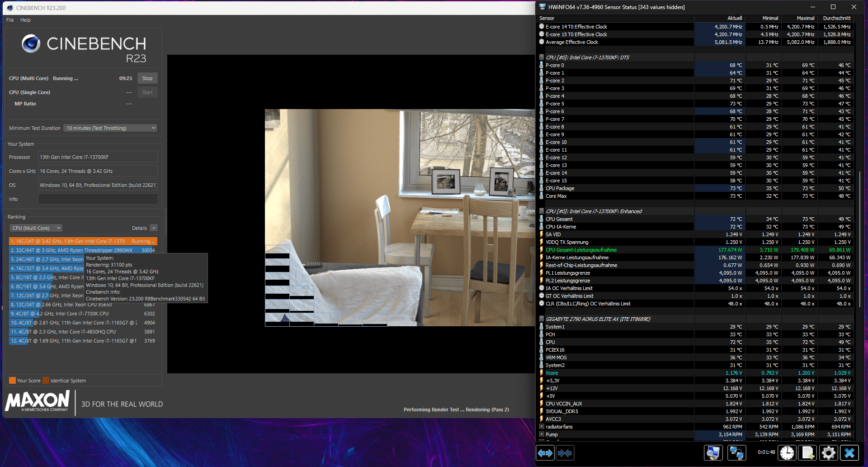This screenshot has width=868, height=467.
Task: Open HWiNFO sensor settings gear icon
Action: click(x=829, y=453)
